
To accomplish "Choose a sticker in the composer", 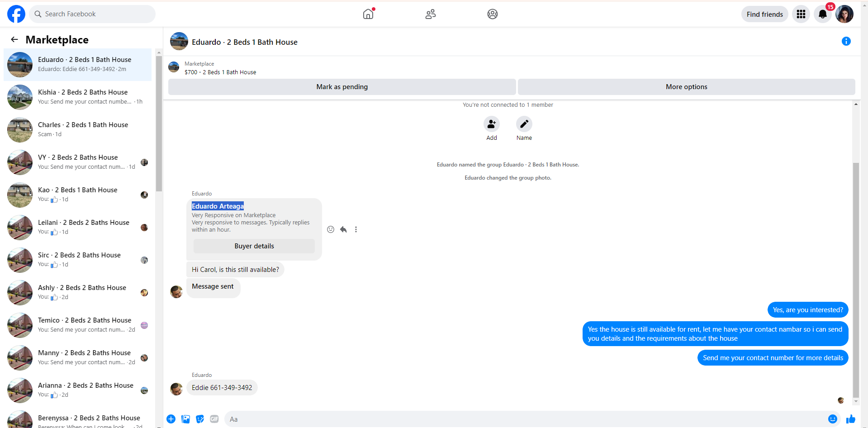I will click(x=200, y=419).
